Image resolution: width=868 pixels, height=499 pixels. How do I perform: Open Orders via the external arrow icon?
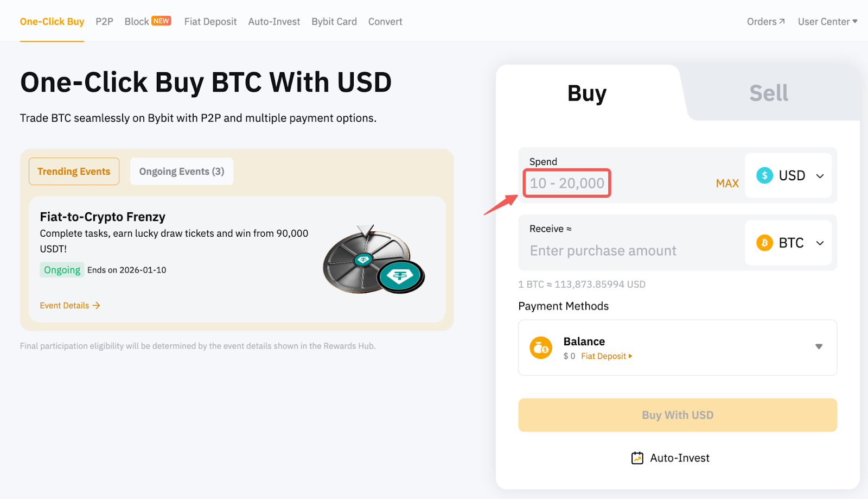(782, 22)
